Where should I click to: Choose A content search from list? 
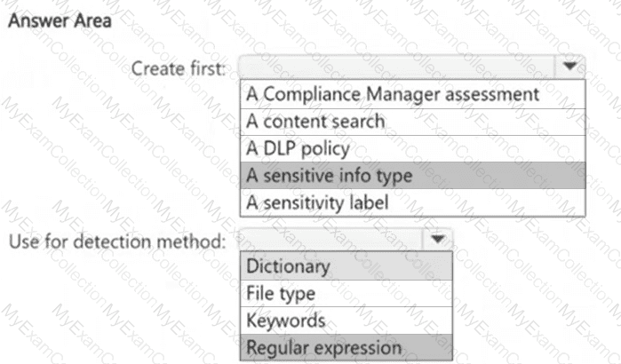click(316, 120)
